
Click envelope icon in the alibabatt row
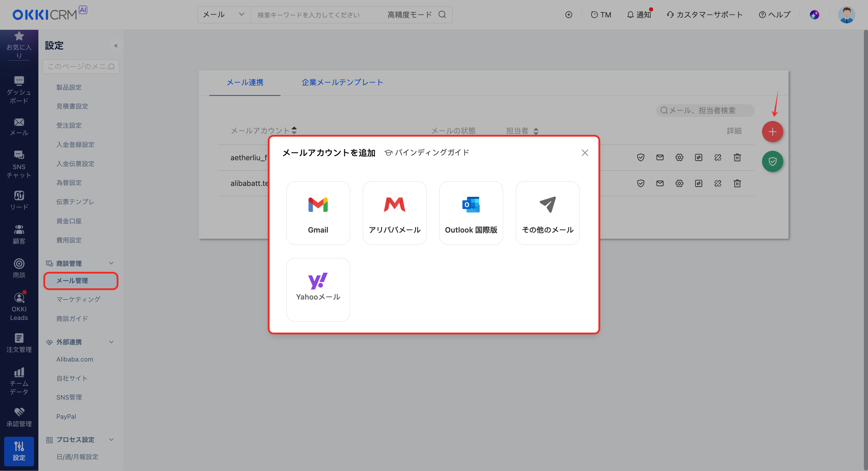click(660, 183)
